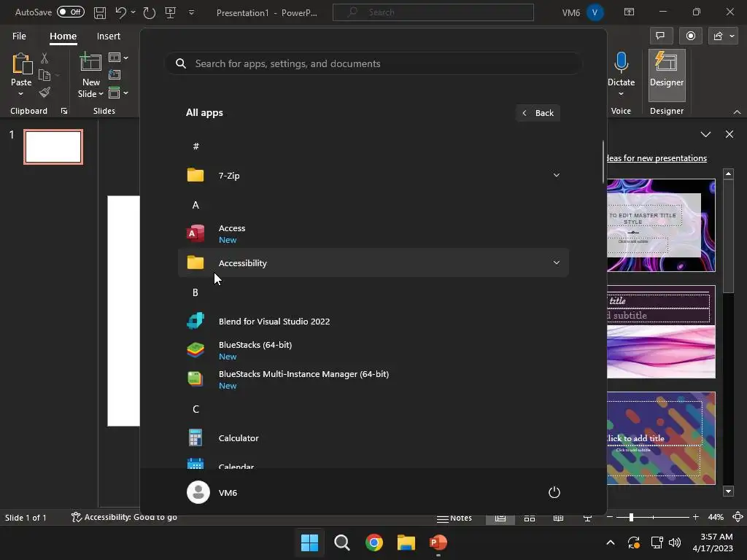Open the Calculator app
Screen dimensions: 747x560
[373, 438]
